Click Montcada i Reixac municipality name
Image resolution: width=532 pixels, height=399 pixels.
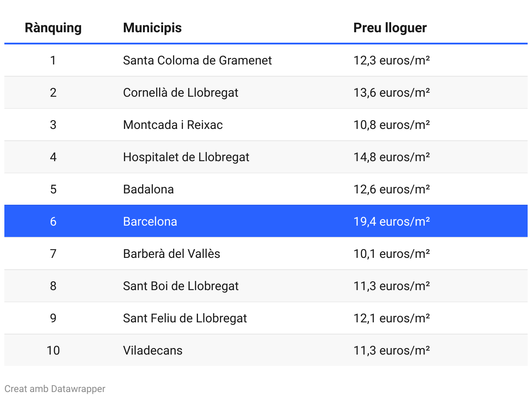click(x=173, y=125)
